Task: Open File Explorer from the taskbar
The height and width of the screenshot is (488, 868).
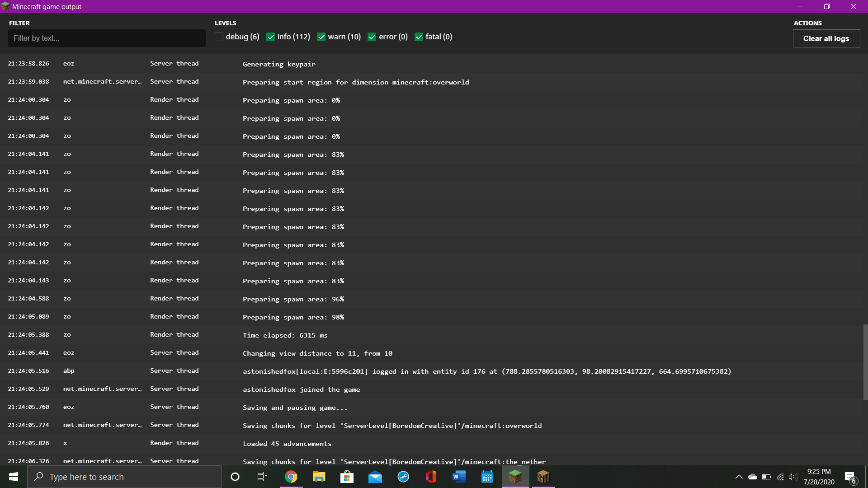Action: pyautogui.click(x=319, y=477)
